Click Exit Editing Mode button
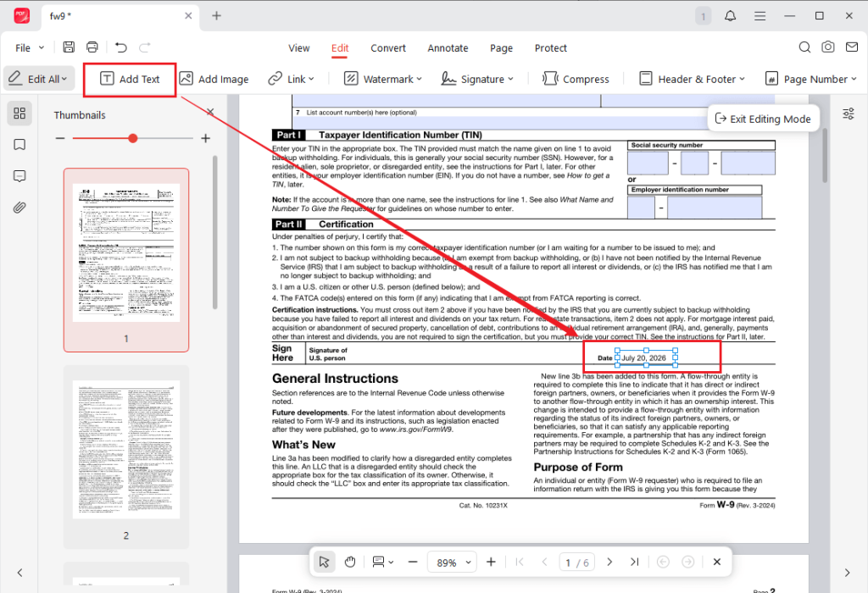This screenshot has height=593, width=868. [x=764, y=119]
